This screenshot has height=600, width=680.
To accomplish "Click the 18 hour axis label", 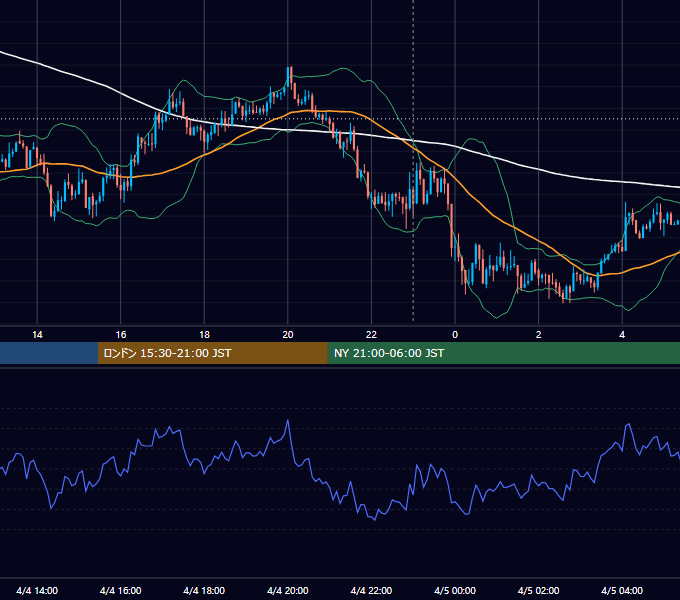I will pyautogui.click(x=204, y=335).
